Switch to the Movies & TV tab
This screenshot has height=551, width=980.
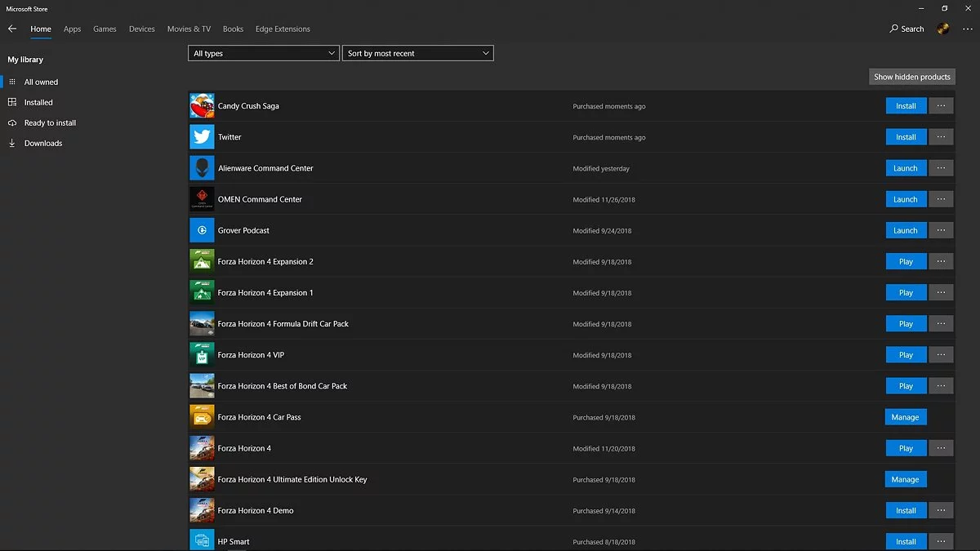[x=189, y=29]
